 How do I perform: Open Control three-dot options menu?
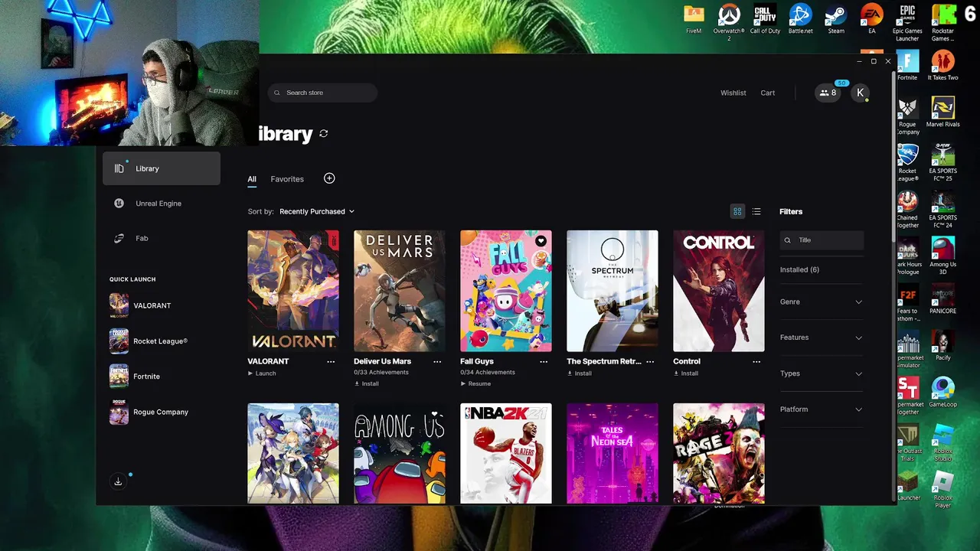click(756, 361)
